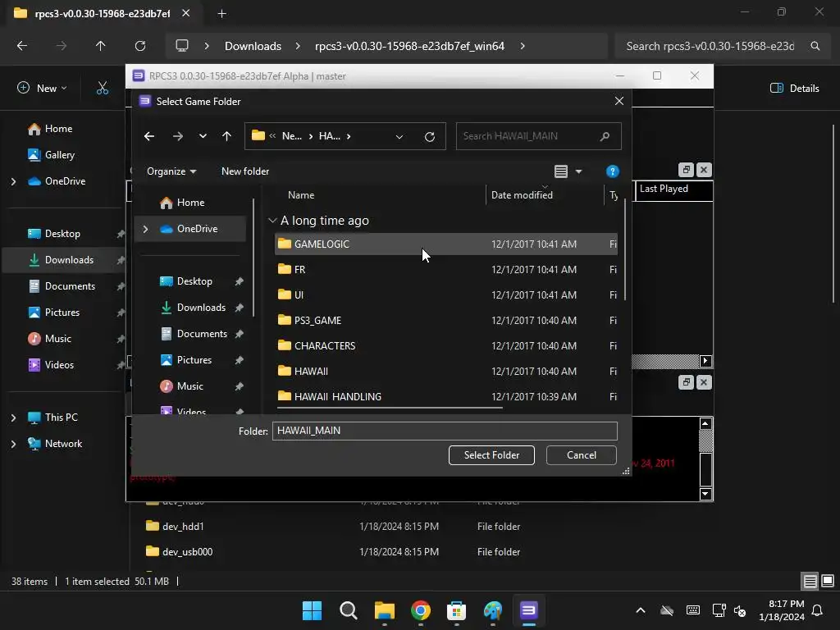
Task: Select the GAMELOGIC folder
Action: coord(445,244)
